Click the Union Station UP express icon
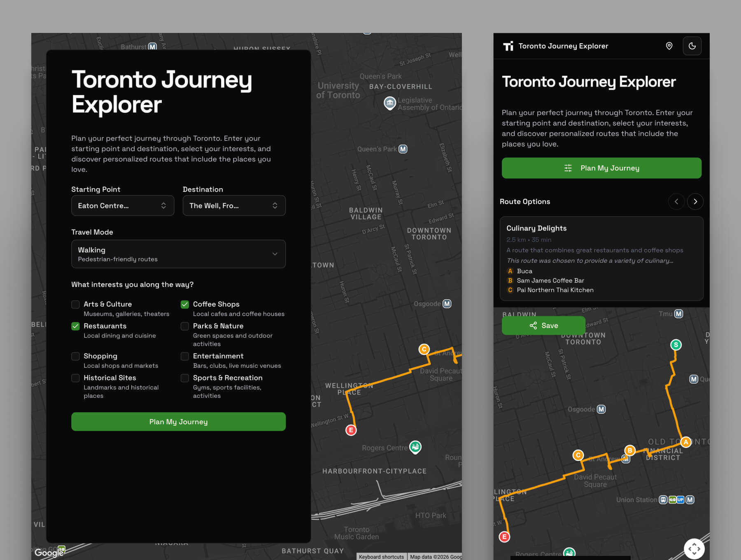 [x=680, y=500]
